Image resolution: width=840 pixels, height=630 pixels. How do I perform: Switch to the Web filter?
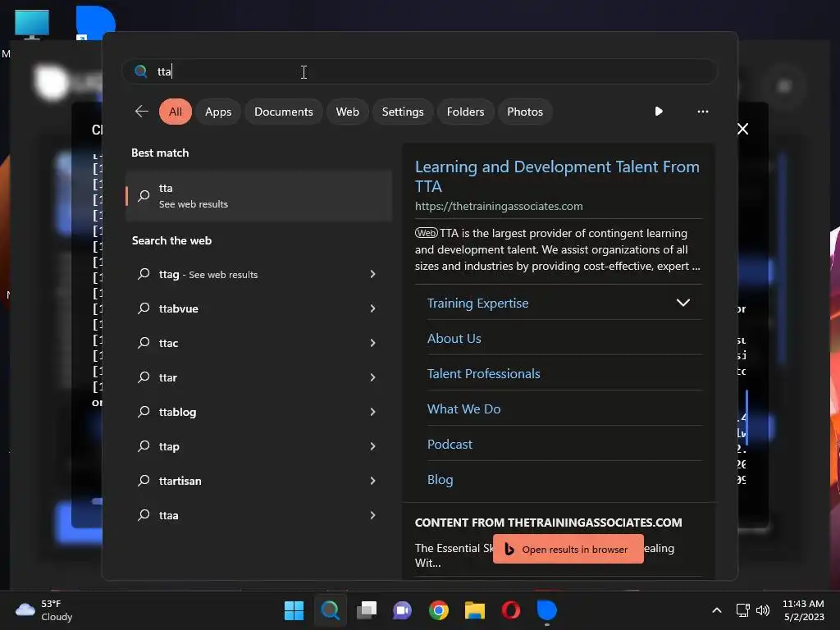347,112
